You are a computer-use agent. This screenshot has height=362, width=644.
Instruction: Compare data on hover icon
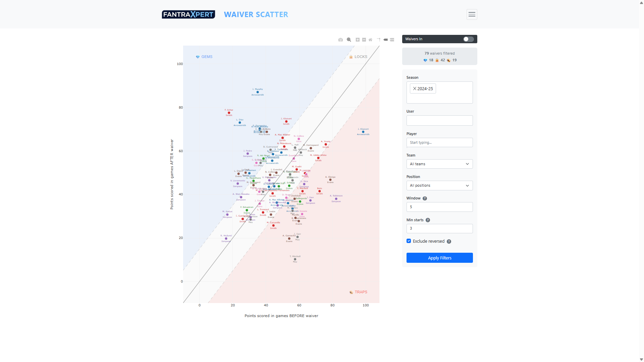pyautogui.click(x=392, y=40)
